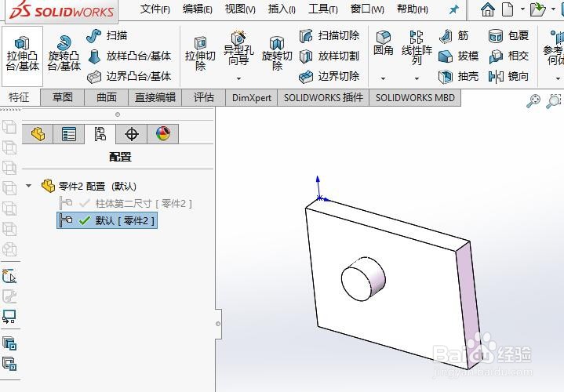The height and width of the screenshot is (392, 564).
Task: Switch to the 草图 ribbon tab
Action: 63,97
